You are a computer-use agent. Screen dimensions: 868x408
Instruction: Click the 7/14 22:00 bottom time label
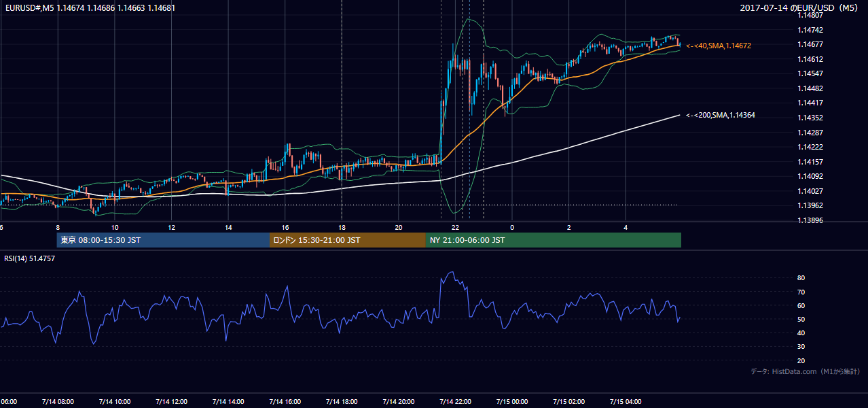coord(455,402)
